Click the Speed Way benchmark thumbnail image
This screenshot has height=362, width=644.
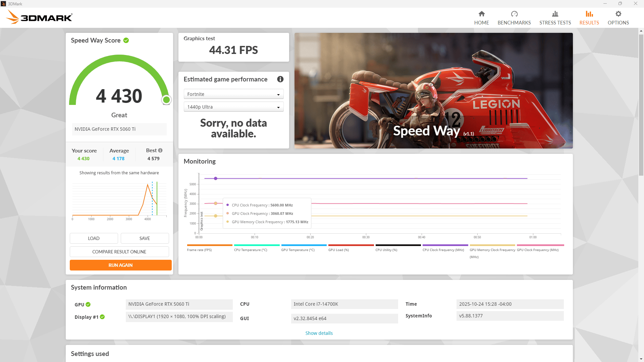point(433,90)
